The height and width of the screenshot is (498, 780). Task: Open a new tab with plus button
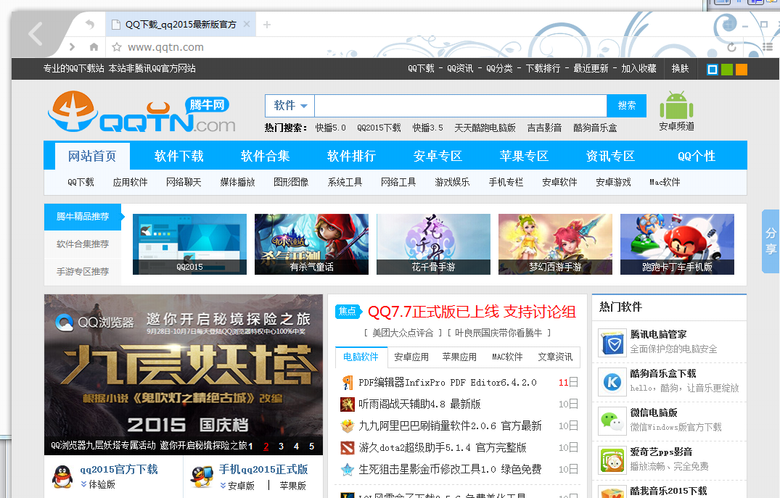(x=267, y=24)
